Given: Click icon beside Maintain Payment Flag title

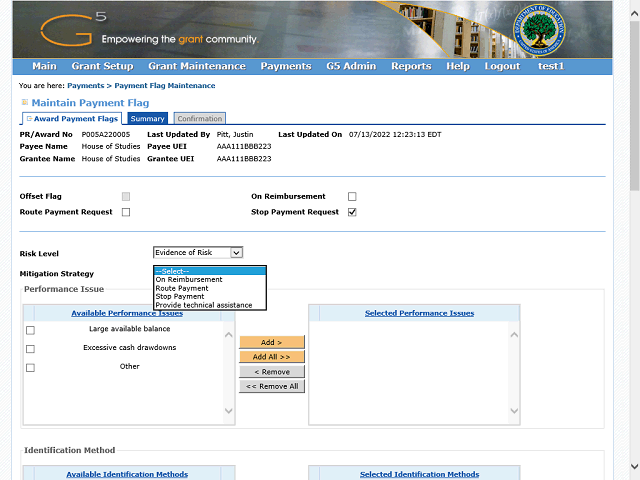Looking at the screenshot, I should 24,102.
